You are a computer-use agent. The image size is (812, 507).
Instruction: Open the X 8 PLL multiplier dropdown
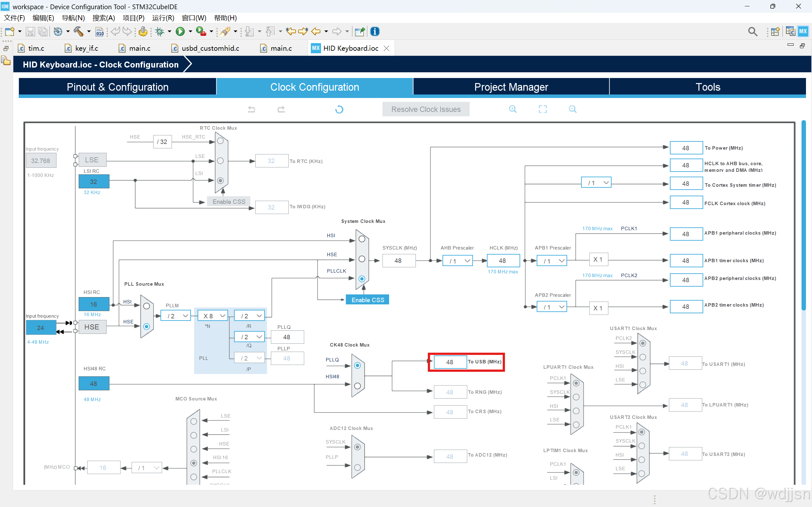pos(213,316)
